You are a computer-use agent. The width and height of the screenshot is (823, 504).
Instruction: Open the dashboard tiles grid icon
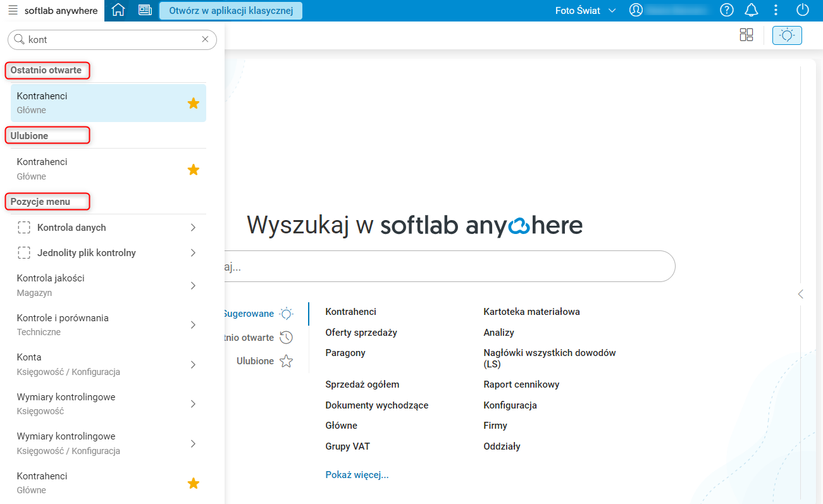click(746, 35)
